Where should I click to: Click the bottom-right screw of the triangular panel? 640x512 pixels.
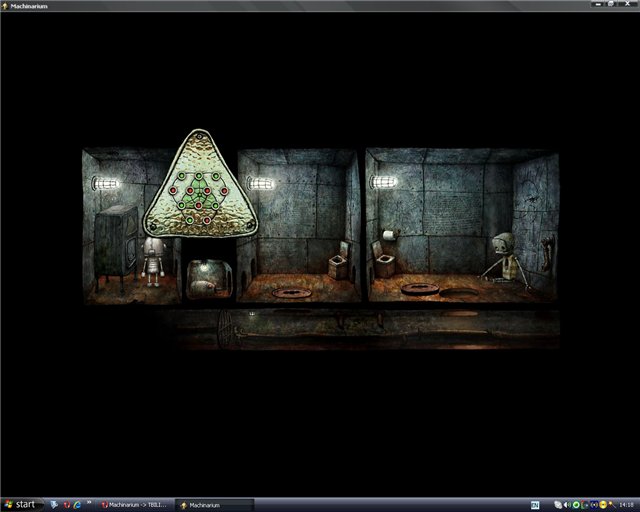(249, 225)
